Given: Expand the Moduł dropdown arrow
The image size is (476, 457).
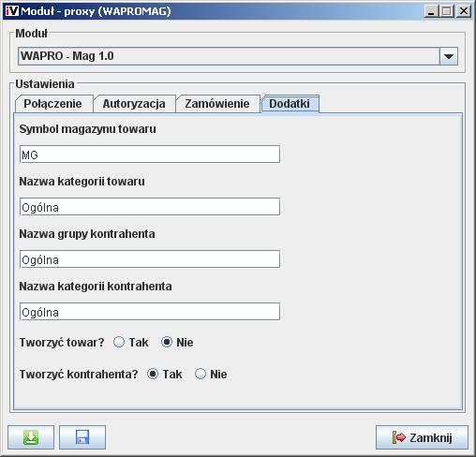Looking at the screenshot, I should 449,56.
